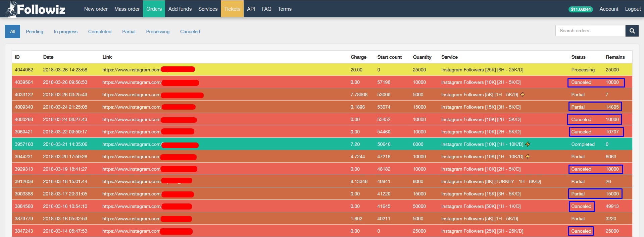Open the API page
The image size is (644, 237).
251,9
